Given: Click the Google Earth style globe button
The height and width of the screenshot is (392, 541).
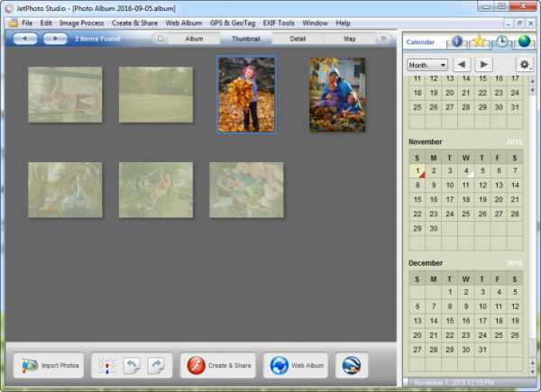Looking at the screenshot, I should pyautogui.click(x=352, y=365).
